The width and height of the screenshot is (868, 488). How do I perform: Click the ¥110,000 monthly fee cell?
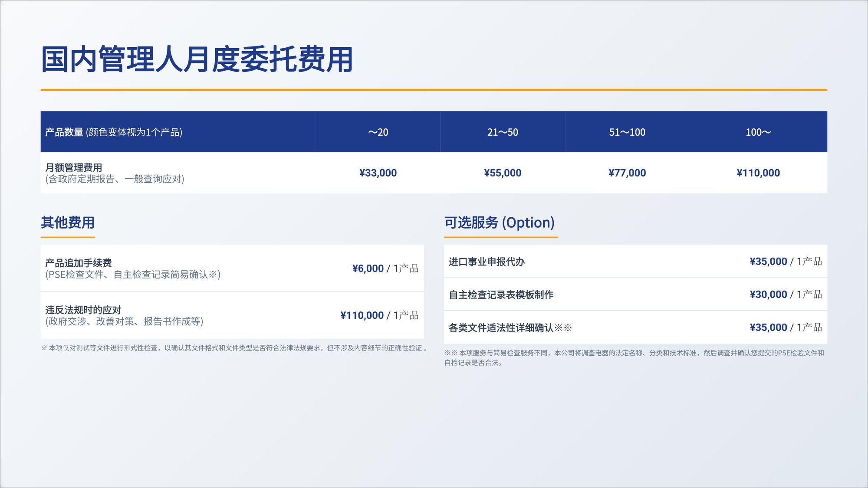[757, 173]
